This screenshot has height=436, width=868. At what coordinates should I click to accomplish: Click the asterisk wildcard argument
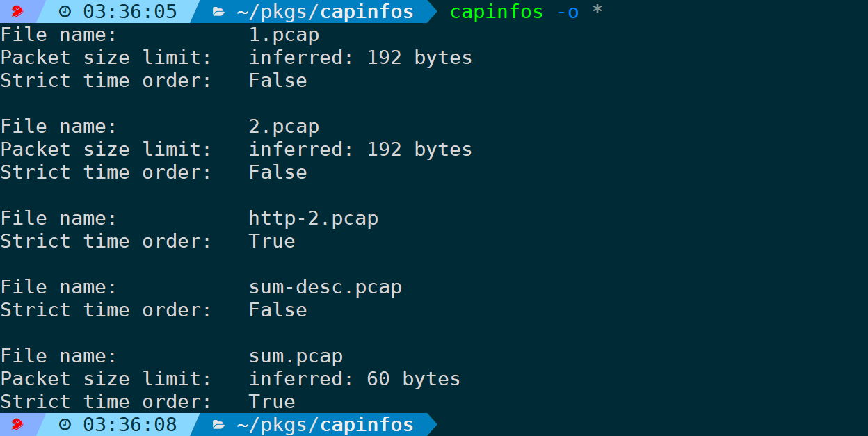coord(597,10)
